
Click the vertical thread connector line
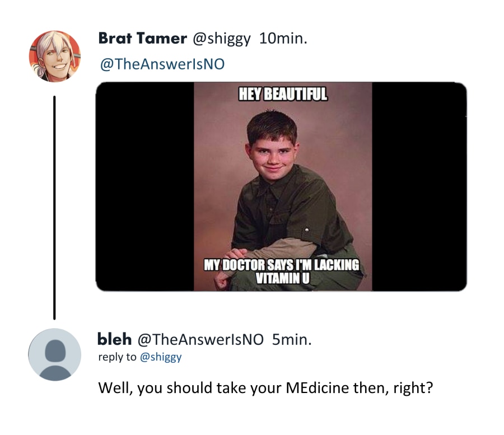point(54,207)
